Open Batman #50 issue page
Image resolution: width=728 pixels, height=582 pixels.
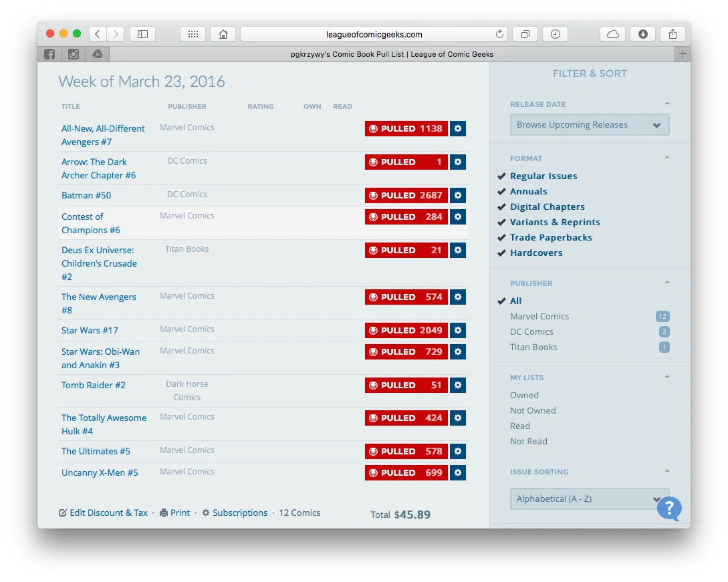[86, 195]
